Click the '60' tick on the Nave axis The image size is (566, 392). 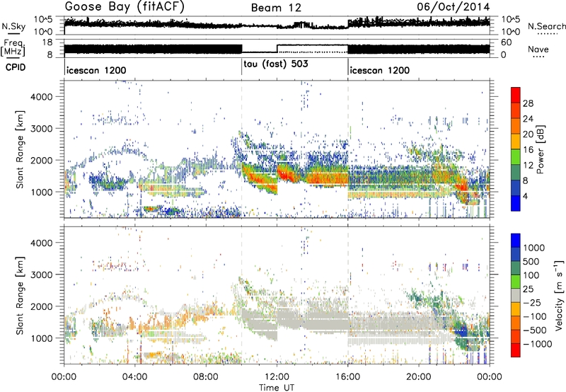[x=506, y=42]
